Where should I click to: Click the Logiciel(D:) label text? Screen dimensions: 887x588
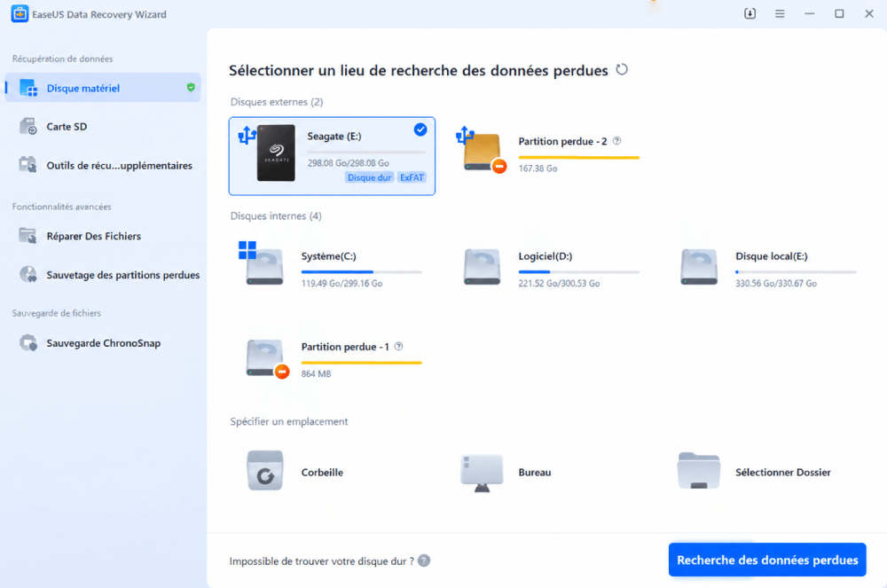click(x=546, y=256)
